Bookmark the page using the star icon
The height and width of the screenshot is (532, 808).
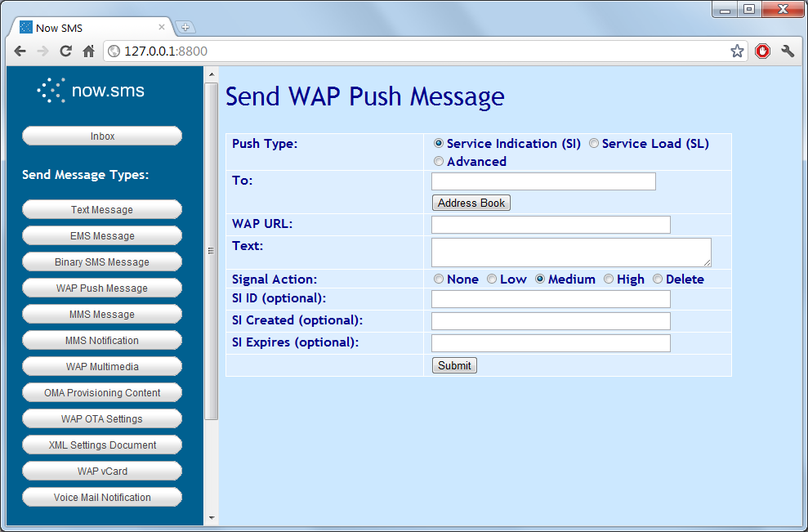(x=737, y=51)
